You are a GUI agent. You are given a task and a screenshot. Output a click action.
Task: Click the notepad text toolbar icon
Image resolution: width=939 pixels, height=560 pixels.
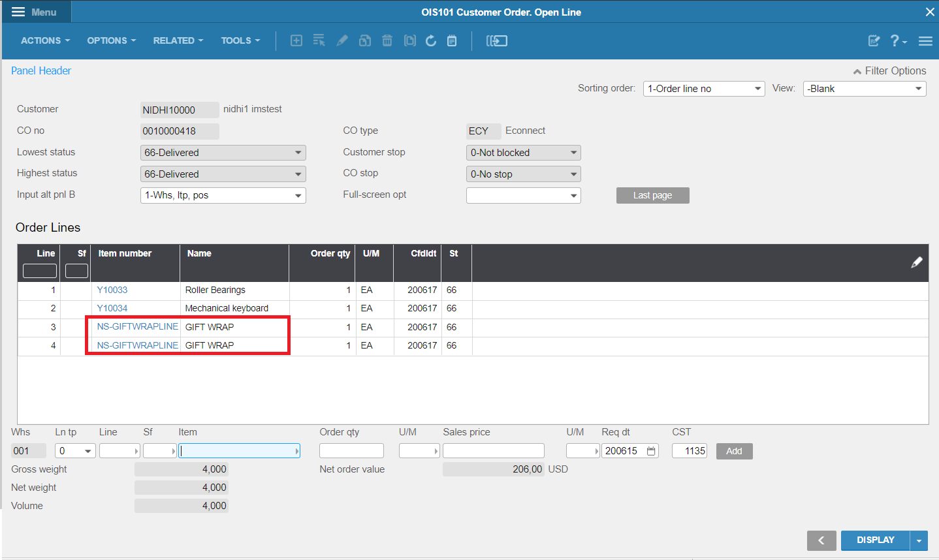452,40
